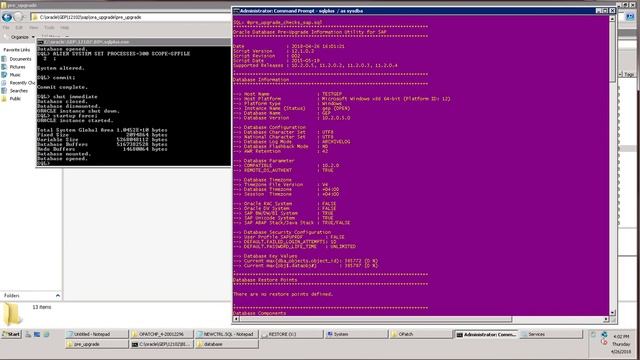Viewport: 640px width, 360px height.
Task: Switch to C:\oracle sqlplus taskbar button
Action: (161, 344)
